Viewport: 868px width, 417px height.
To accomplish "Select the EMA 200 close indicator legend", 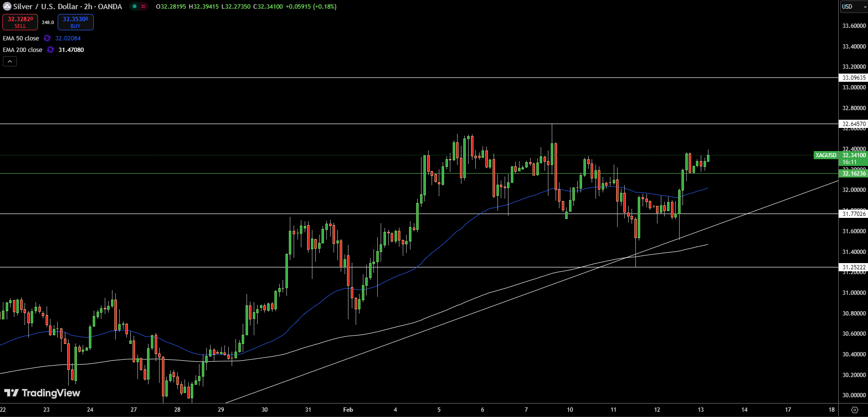I will point(23,50).
